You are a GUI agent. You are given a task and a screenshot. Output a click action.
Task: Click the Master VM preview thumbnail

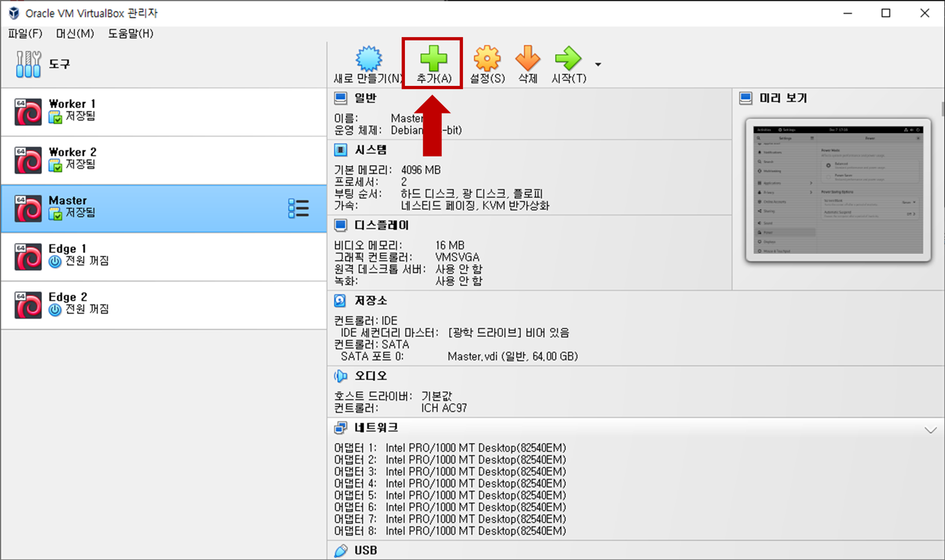[x=838, y=190]
